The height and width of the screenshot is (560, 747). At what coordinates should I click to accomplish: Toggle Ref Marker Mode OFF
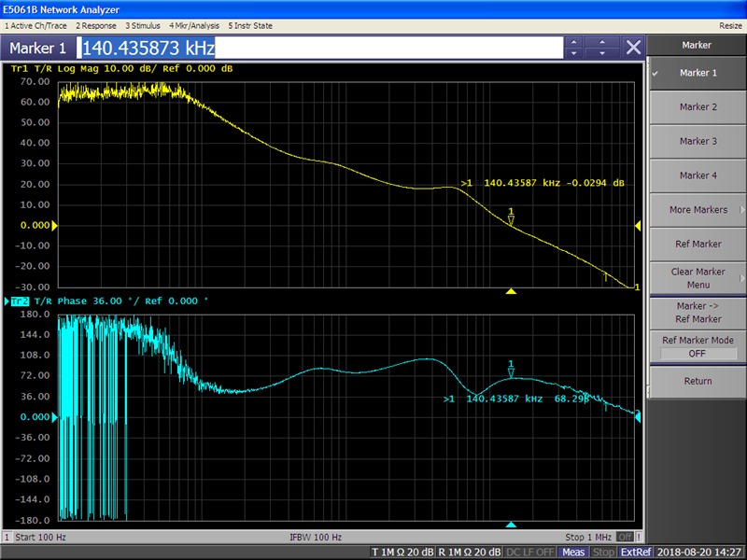(698, 346)
